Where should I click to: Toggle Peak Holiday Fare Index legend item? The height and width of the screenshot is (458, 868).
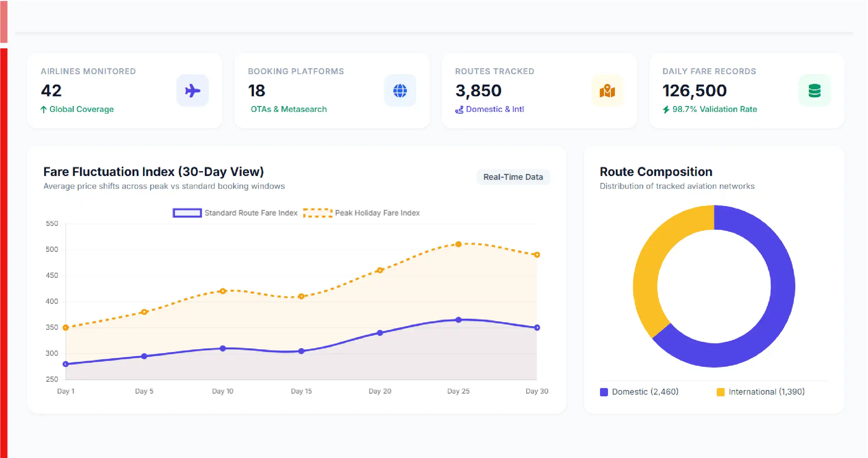[x=361, y=213]
